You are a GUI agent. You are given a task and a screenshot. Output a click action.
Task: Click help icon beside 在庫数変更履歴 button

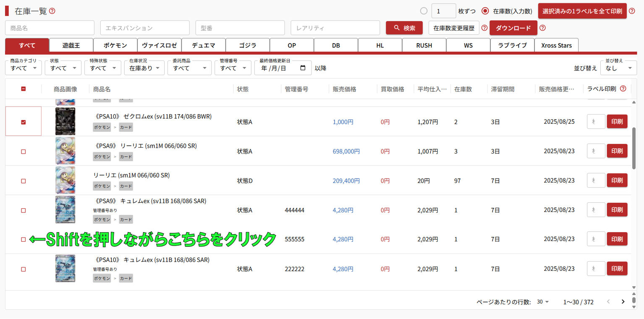(484, 28)
